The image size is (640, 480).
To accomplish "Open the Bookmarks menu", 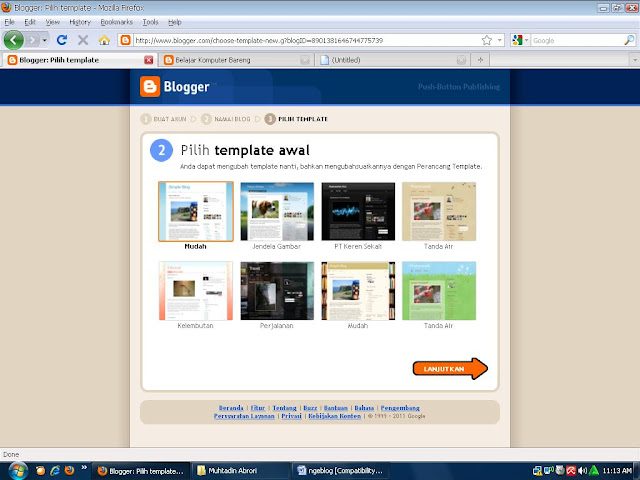I will [116, 22].
